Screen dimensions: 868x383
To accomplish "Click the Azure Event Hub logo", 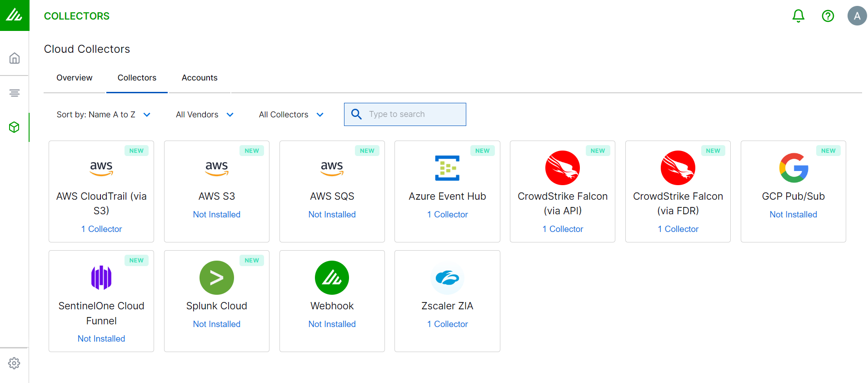I will [x=447, y=168].
